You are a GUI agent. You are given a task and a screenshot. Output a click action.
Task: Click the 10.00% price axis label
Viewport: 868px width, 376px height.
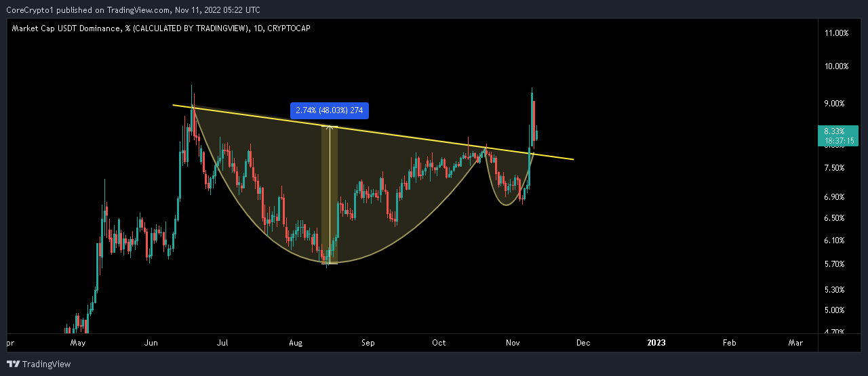pos(836,66)
